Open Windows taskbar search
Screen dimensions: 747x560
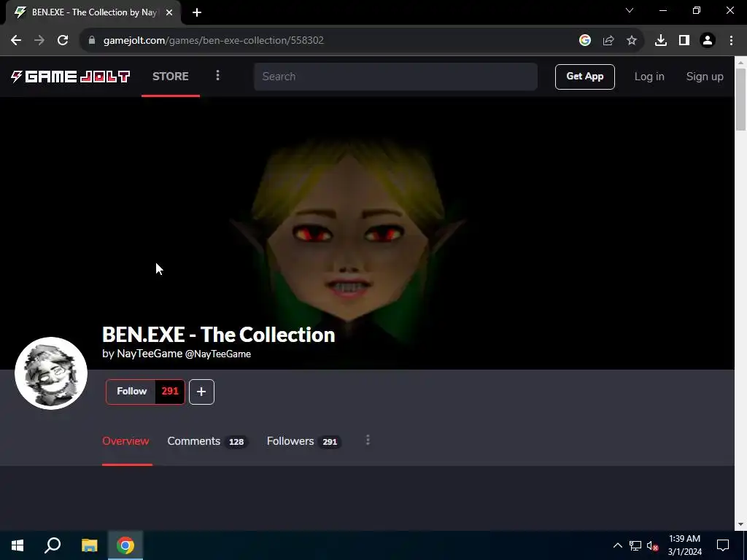(53, 545)
